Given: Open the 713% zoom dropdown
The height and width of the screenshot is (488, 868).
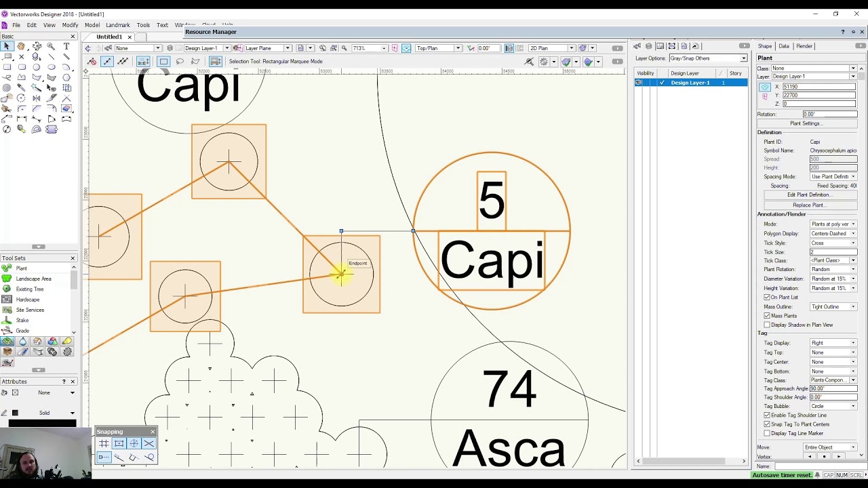Looking at the screenshot, I should (x=369, y=48).
